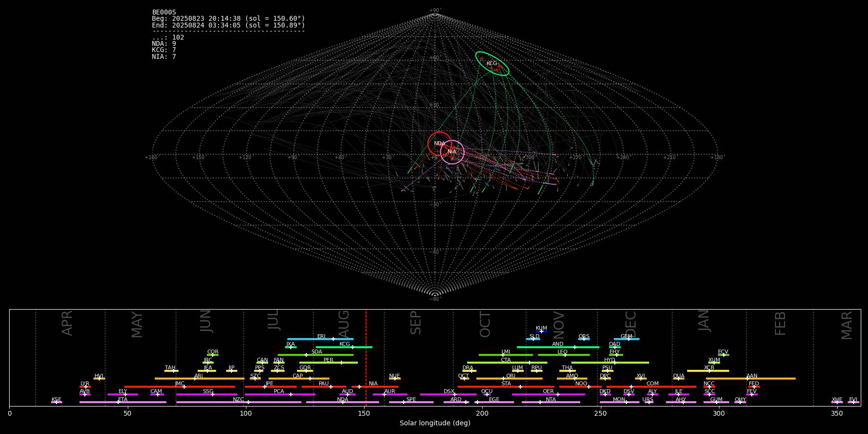Click the AND green bar in the timeline
Screen dimensions: 868x434
point(558,347)
